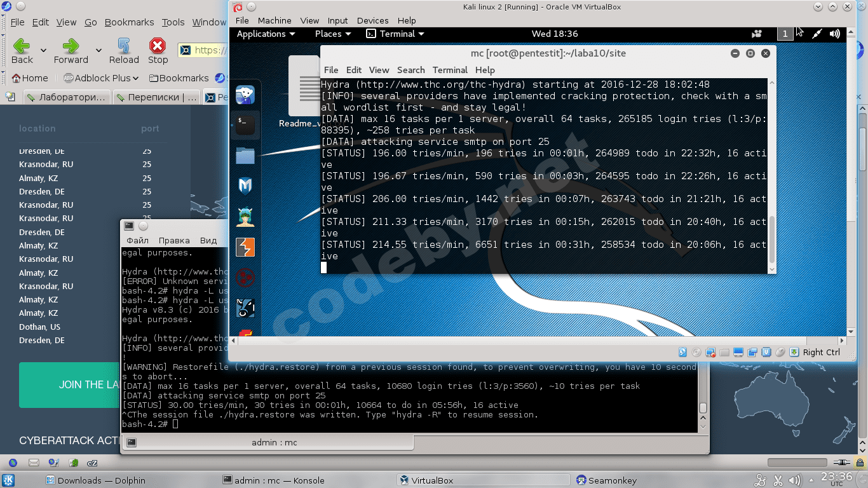
Task: Open the Bookmarks folder on personal toolbar
Action: click(x=179, y=78)
